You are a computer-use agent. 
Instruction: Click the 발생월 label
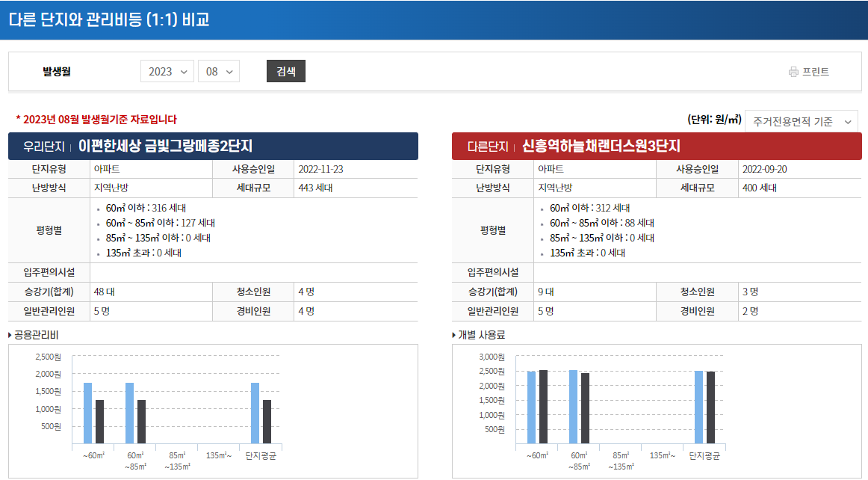coord(57,72)
